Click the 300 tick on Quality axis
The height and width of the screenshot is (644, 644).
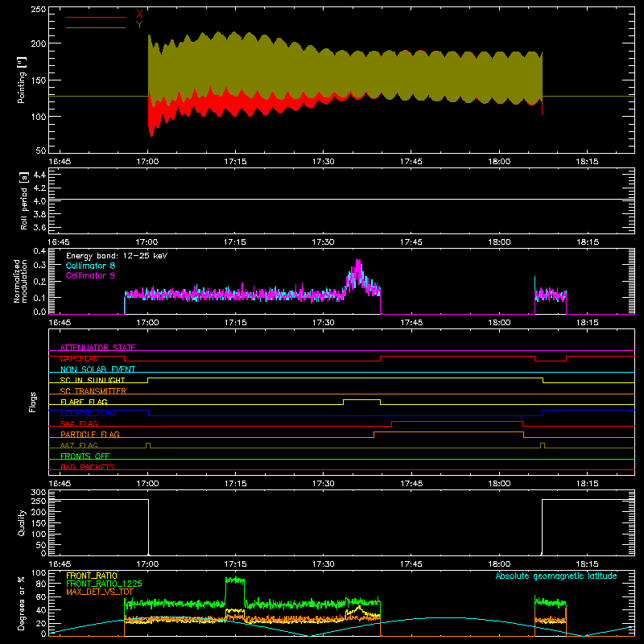pos(39,492)
